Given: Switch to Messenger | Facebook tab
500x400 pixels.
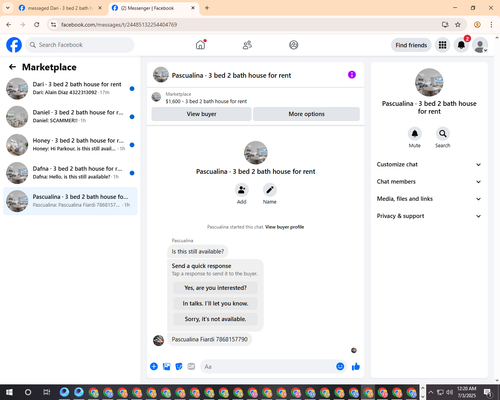Looking at the screenshot, I should [x=153, y=8].
